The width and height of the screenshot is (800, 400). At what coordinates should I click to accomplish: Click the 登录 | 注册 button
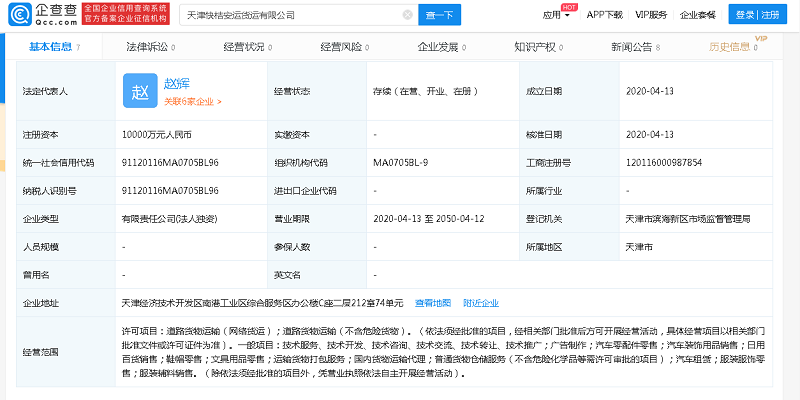click(759, 15)
